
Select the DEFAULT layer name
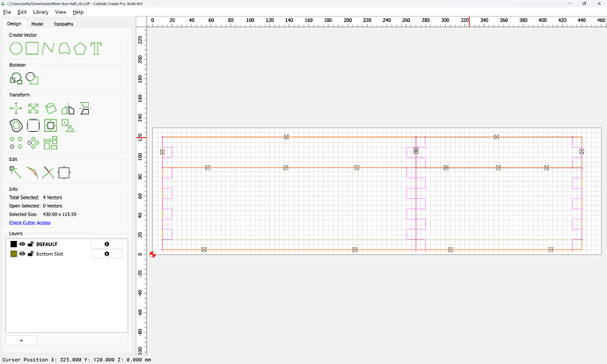(47, 244)
